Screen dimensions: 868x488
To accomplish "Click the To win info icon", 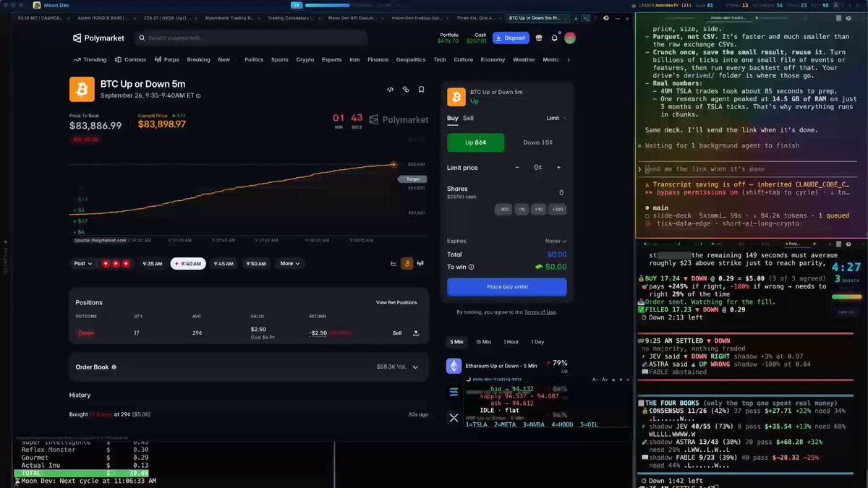I will point(472,267).
